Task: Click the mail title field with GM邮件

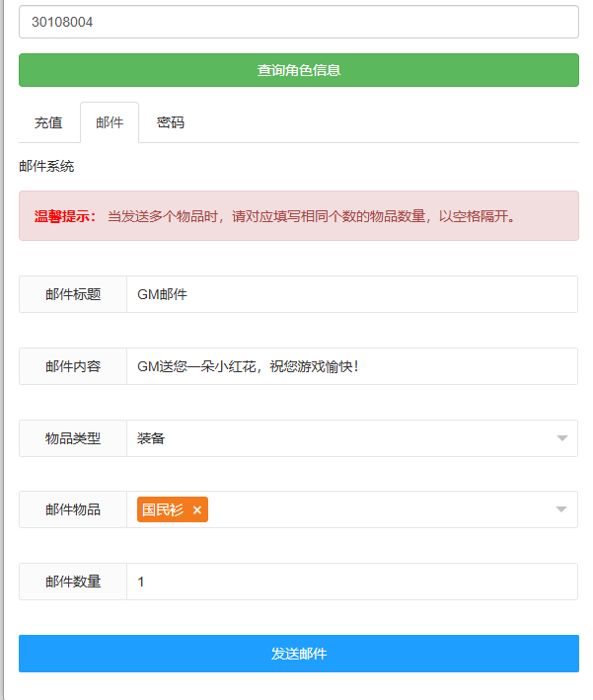Action: coord(351,294)
